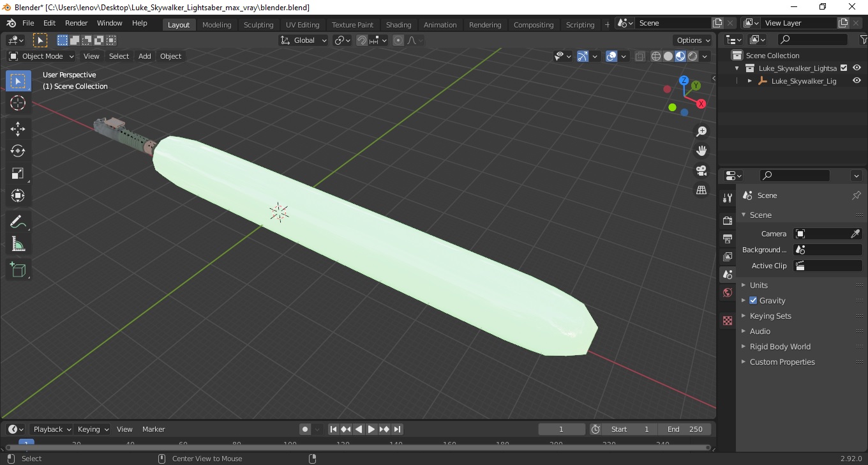This screenshot has width=868, height=465.
Task: Click the red X axis gizmo
Action: 701,103
